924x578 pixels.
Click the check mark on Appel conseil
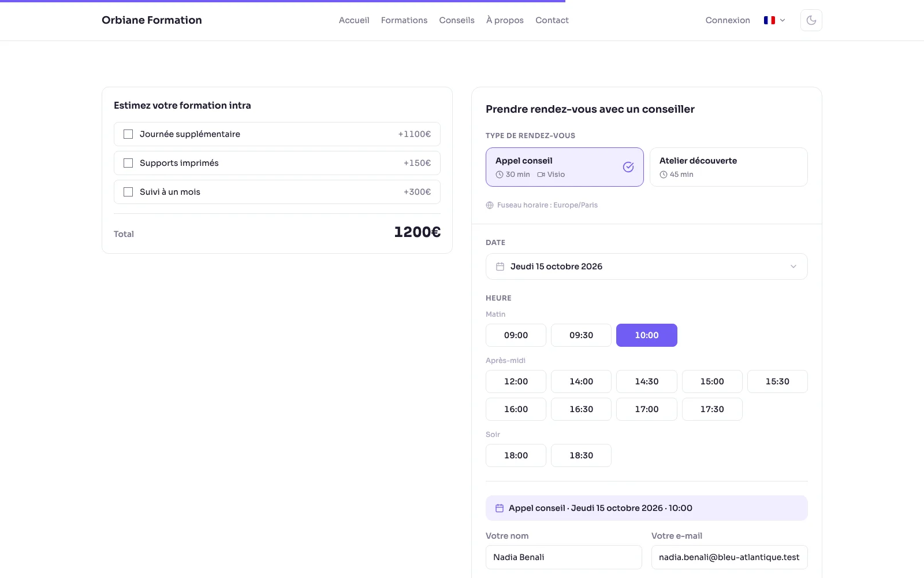coord(628,167)
